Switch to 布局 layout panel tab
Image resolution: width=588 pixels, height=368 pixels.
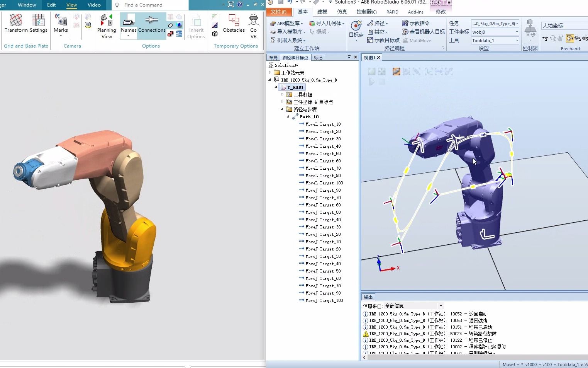pos(273,58)
